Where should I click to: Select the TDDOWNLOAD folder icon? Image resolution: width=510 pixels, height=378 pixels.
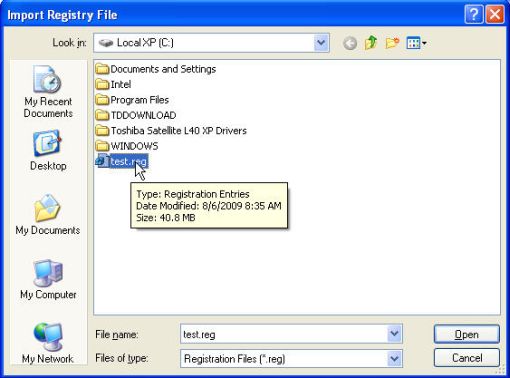point(102,115)
